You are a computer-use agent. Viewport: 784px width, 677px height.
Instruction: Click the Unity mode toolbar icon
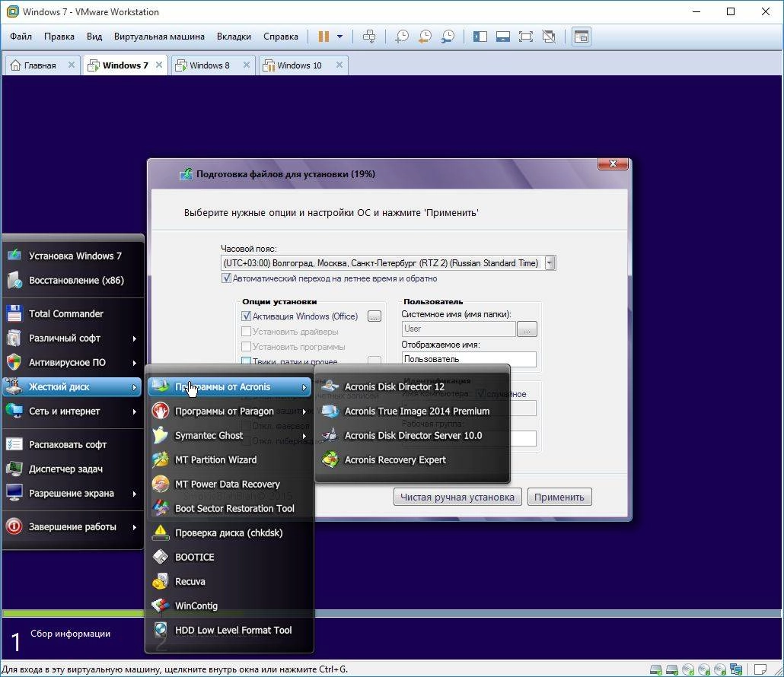coord(549,37)
